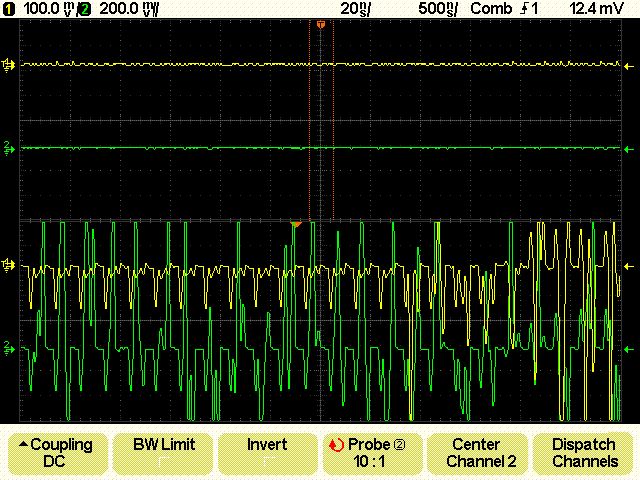Click the rotary knob icon beside Probe
Image resolution: width=640 pixels, height=480 pixels.
(337, 444)
